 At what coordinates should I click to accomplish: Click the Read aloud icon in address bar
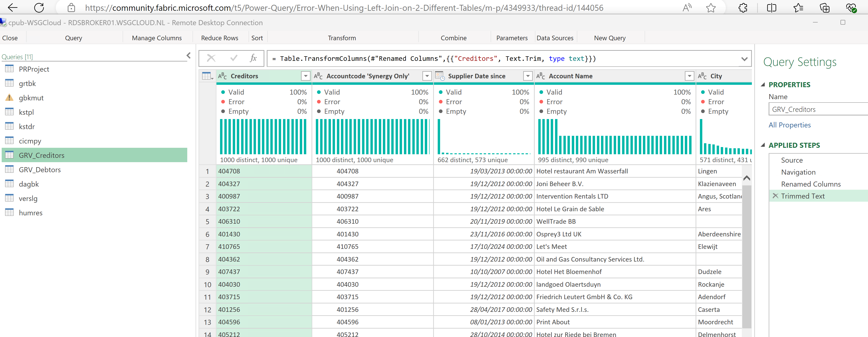pos(687,7)
